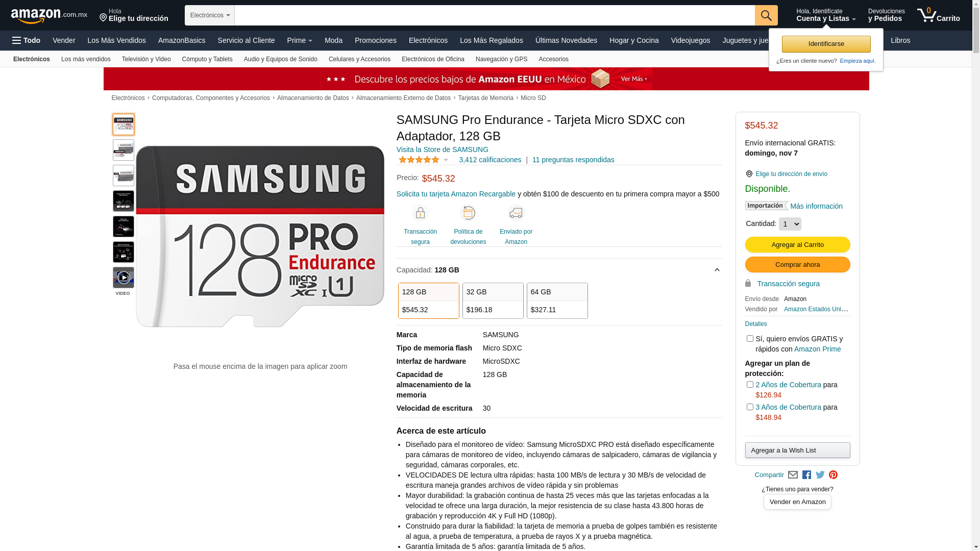Open the Todo hamburger menu
Screen dimensions: 980x551
26,40
